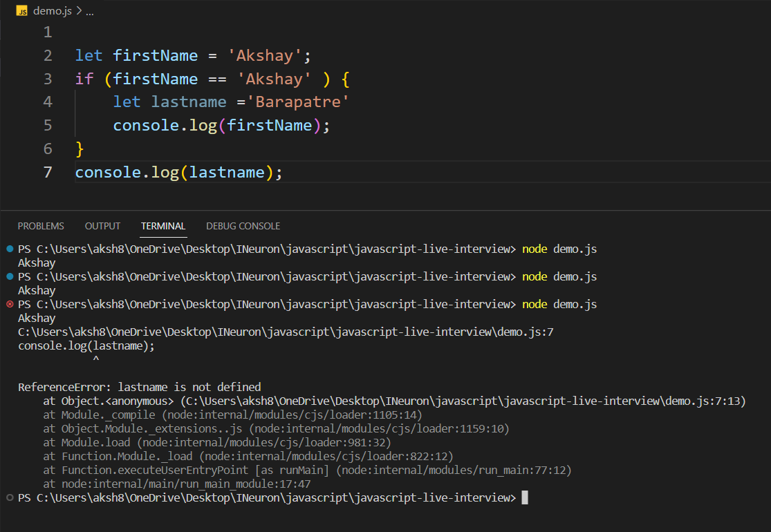Expand the breadcrumb ellipsis after demo.js
771x532 pixels.
pos(89,12)
